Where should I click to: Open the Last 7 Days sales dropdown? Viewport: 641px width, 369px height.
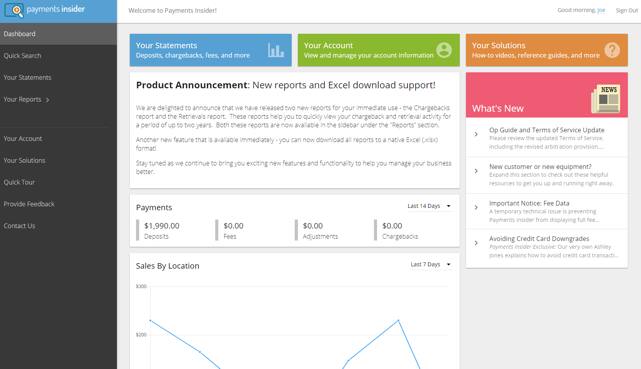pos(430,264)
